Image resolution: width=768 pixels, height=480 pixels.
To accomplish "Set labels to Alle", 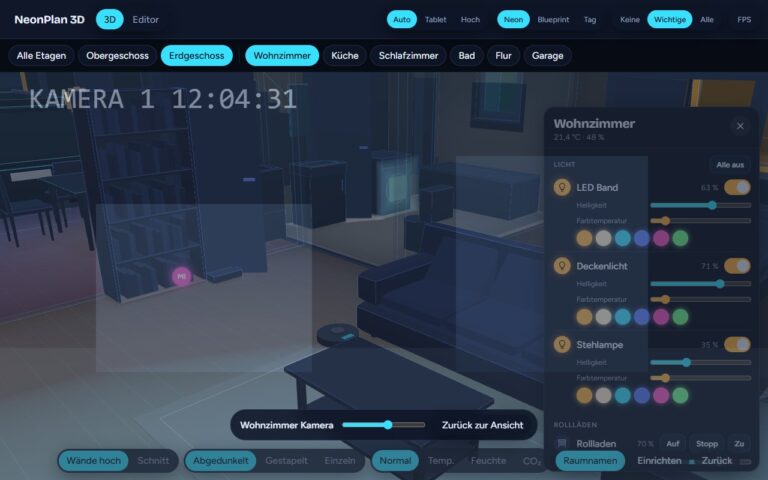I will pyautogui.click(x=706, y=20).
